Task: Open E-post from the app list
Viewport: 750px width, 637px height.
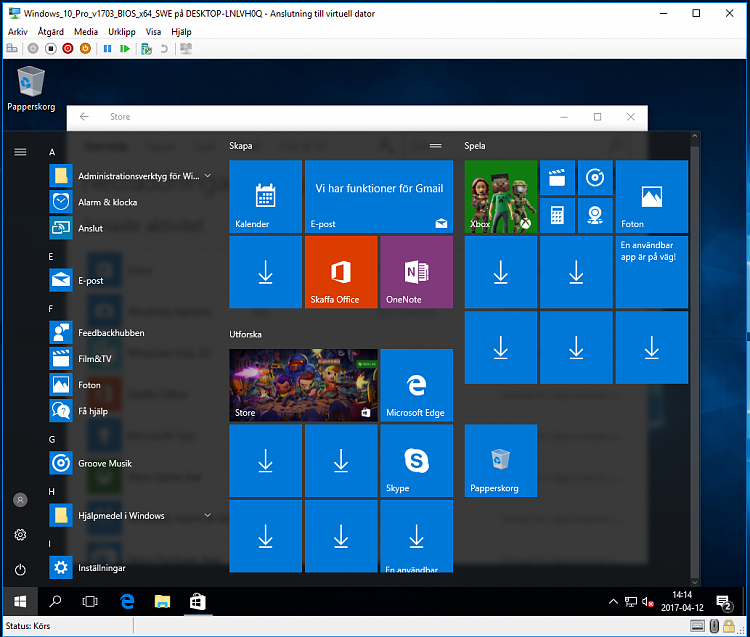Action: pos(132,281)
